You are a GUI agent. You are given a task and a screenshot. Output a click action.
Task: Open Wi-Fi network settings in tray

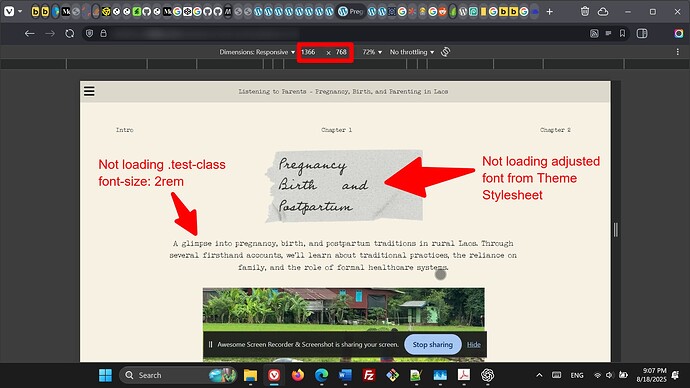pyautogui.click(x=598, y=375)
